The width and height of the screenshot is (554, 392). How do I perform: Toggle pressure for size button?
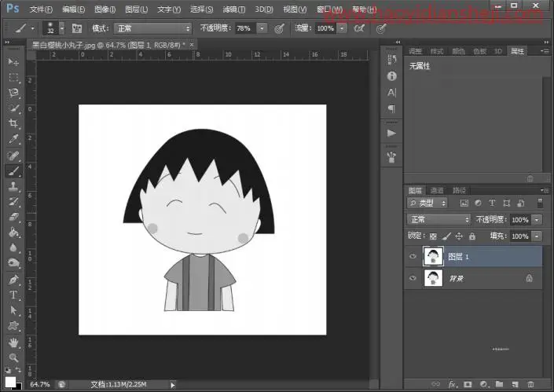[x=381, y=28]
